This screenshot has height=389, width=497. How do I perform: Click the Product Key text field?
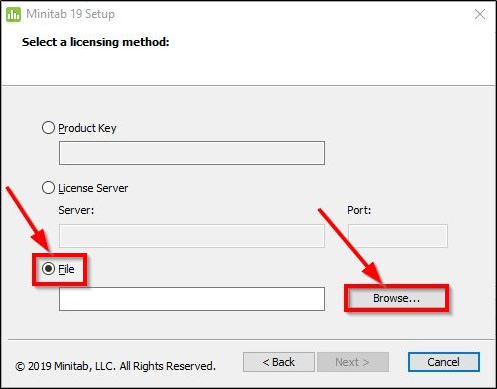point(192,153)
